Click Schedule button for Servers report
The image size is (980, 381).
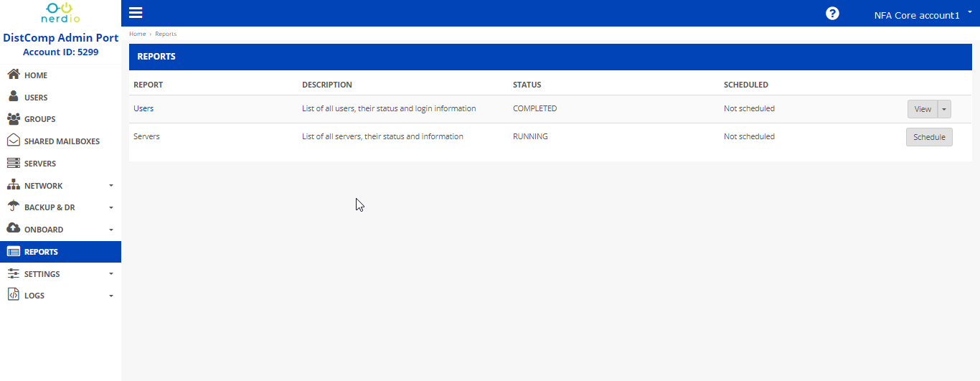(x=929, y=137)
